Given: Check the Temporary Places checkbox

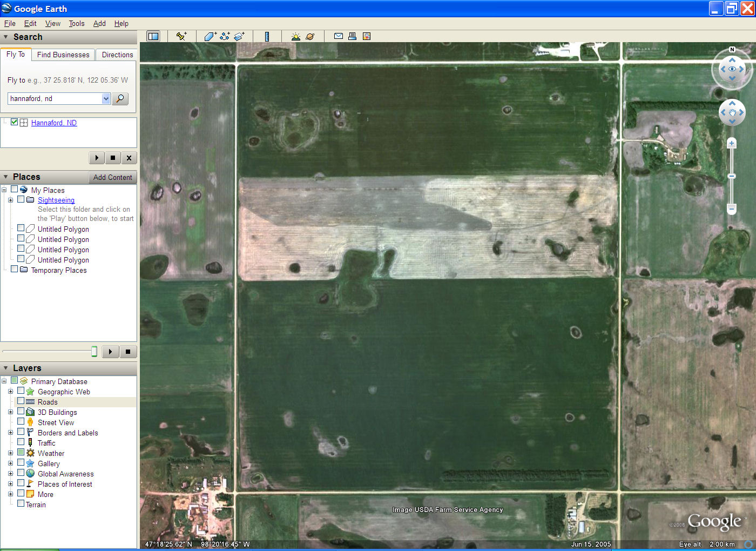Looking at the screenshot, I should pyautogui.click(x=15, y=269).
